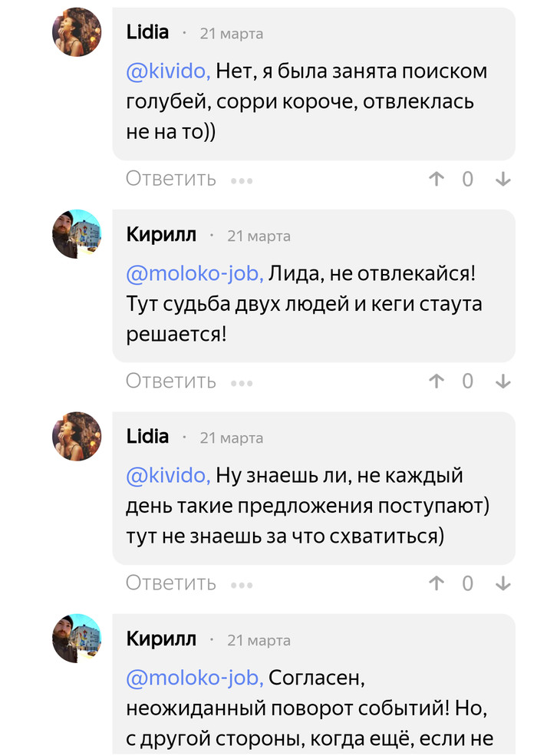This screenshot has width=537, height=756.
Task: Open more options under Lidia's pigeon comment
Action: point(242,181)
